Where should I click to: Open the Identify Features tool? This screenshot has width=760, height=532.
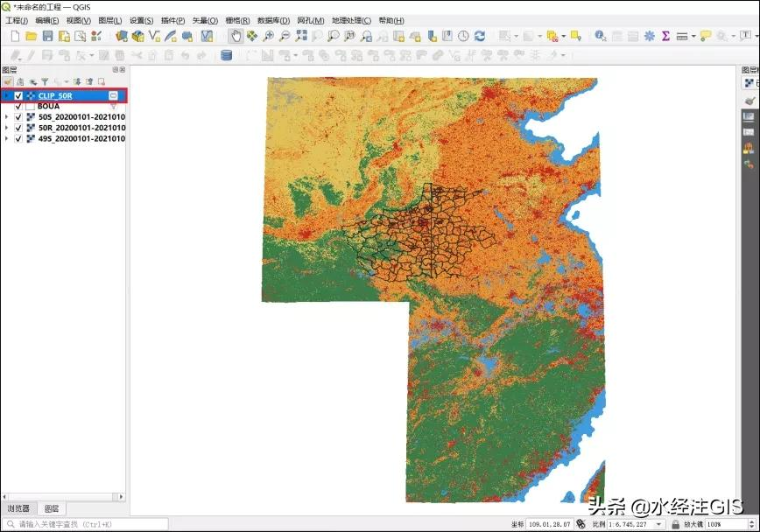(x=601, y=36)
